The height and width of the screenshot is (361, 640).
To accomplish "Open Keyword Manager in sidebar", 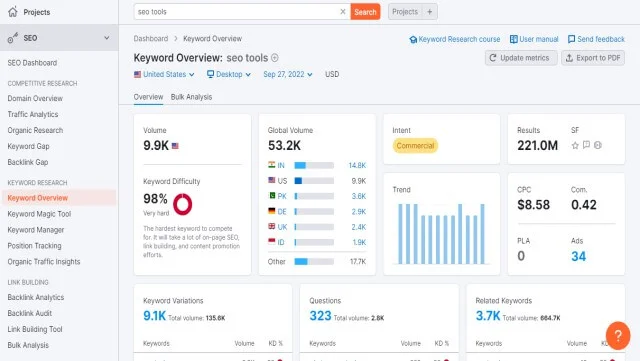I will coord(36,230).
